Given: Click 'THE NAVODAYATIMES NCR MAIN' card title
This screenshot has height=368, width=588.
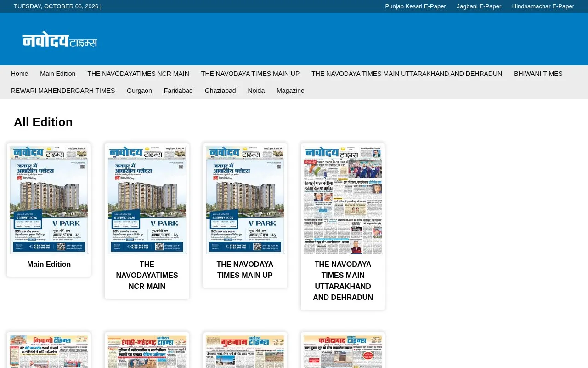Looking at the screenshot, I should coord(147,276).
